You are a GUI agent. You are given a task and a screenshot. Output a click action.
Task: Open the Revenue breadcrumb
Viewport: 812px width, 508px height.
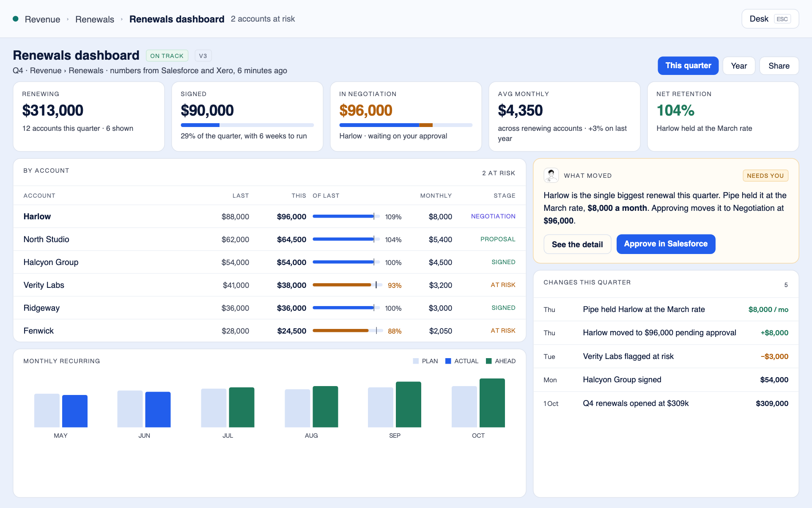tap(42, 19)
